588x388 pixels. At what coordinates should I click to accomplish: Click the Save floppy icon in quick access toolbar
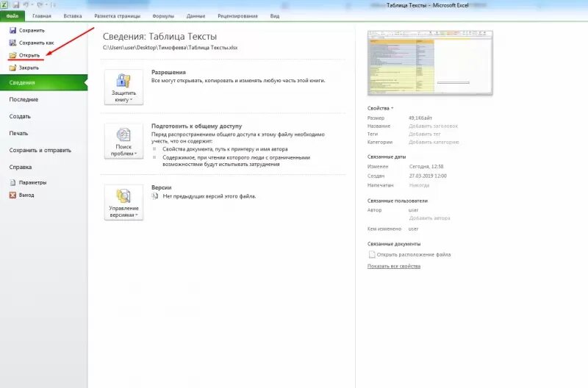click(15, 5)
